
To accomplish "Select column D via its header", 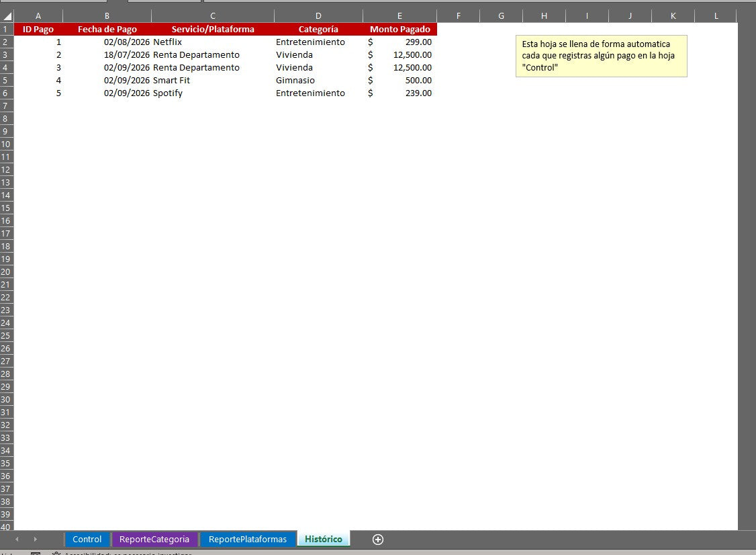I will click(x=318, y=16).
